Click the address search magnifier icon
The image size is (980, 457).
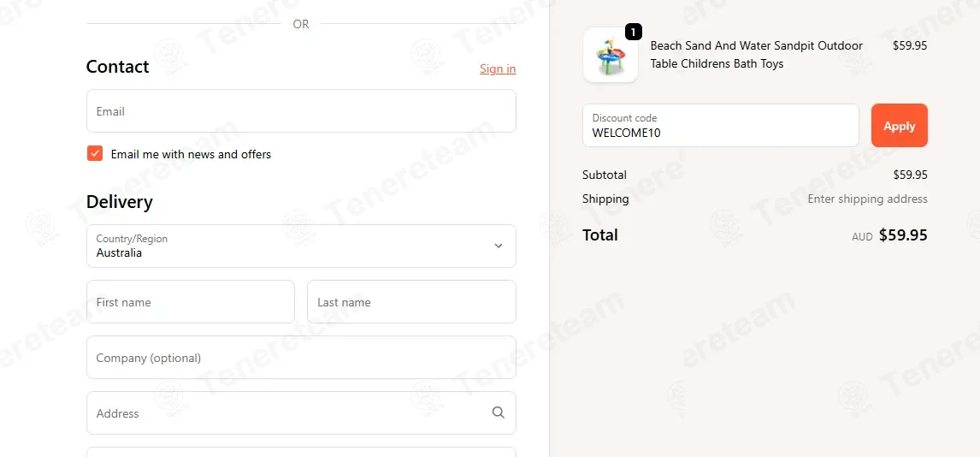tap(499, 412)
